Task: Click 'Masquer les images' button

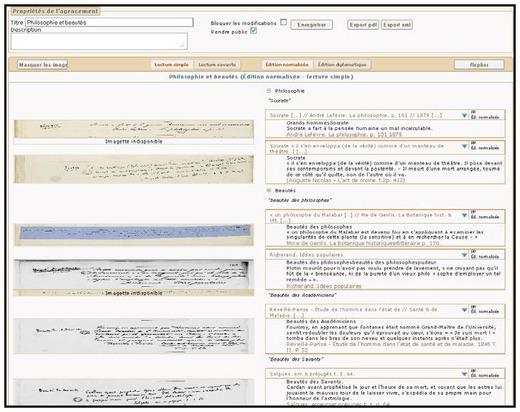Action: tap(43, 64)
